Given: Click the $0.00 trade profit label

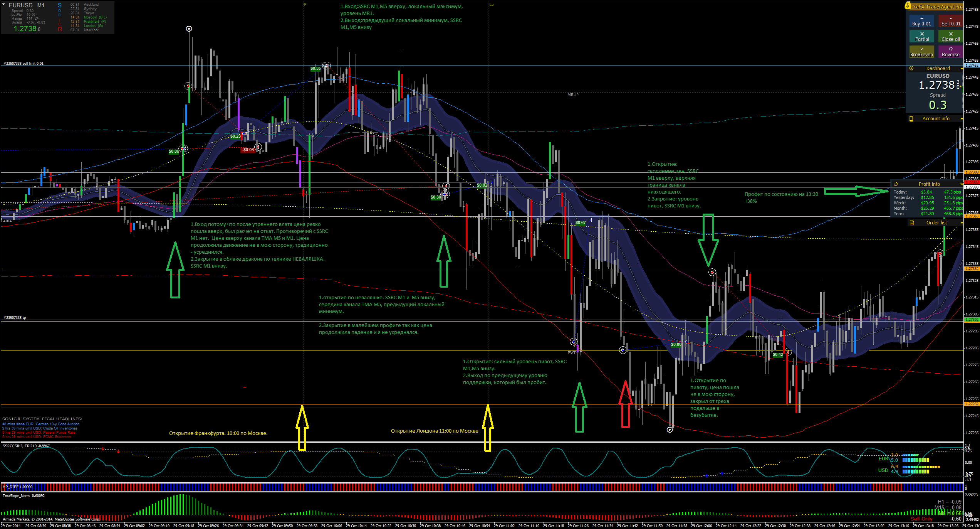Looking at the screenshot, I should click(x=676, y=345).
